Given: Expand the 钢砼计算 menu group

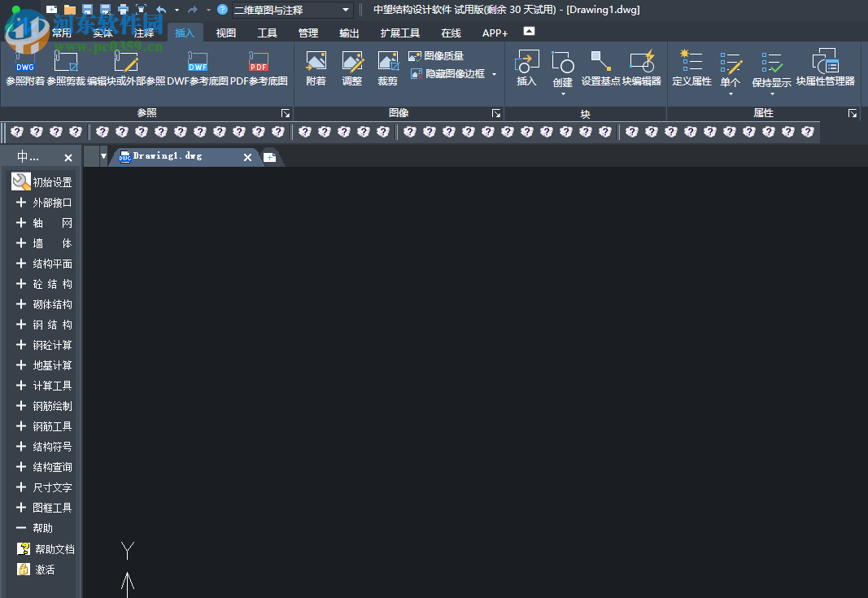Looking at the screenshot, I should point(42,345).
